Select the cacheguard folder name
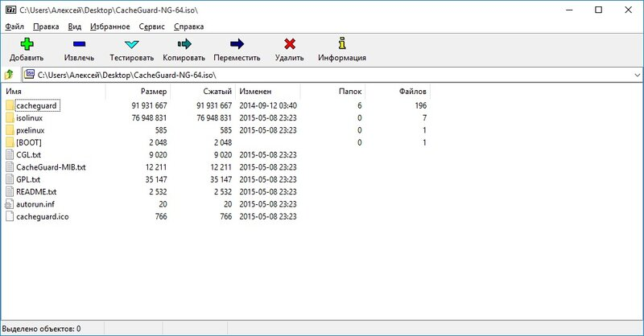The image size is (644, 336). pos(36,106)
